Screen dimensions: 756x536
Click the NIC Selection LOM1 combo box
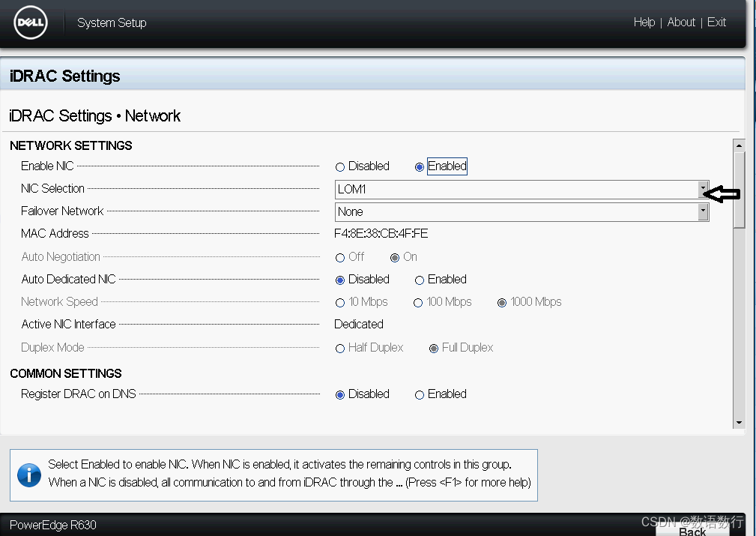click(522, 189)
